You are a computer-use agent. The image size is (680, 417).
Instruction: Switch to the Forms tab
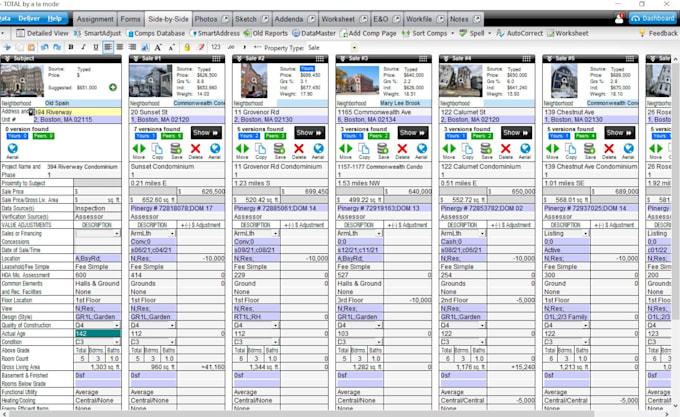[x=130, y=19]
